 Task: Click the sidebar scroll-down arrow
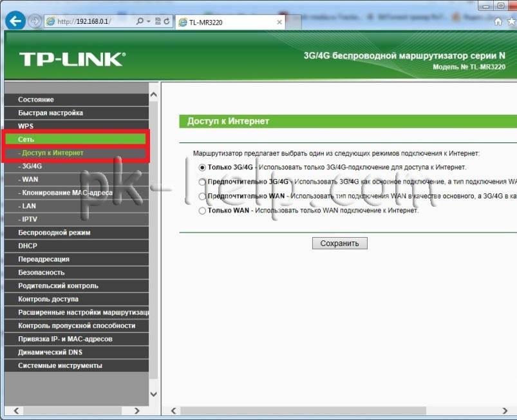coord(154,394)
